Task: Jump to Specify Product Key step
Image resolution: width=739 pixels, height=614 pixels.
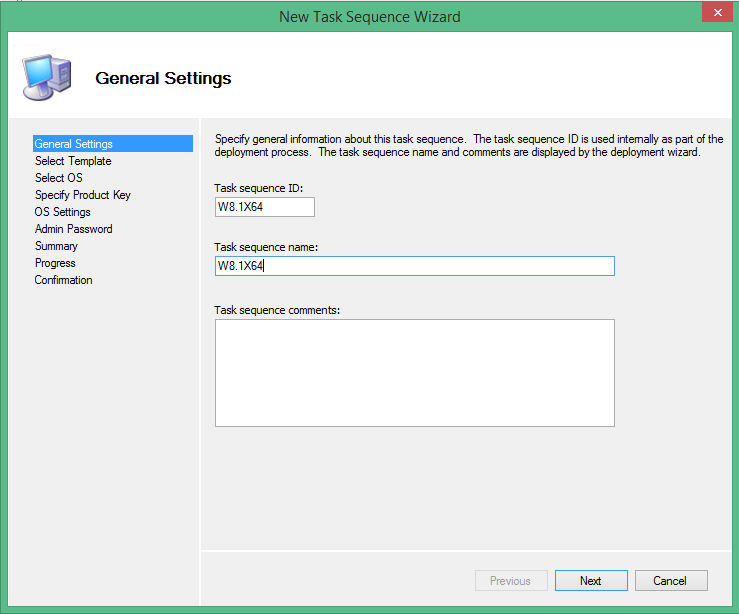Action: (x=83, y=195)
